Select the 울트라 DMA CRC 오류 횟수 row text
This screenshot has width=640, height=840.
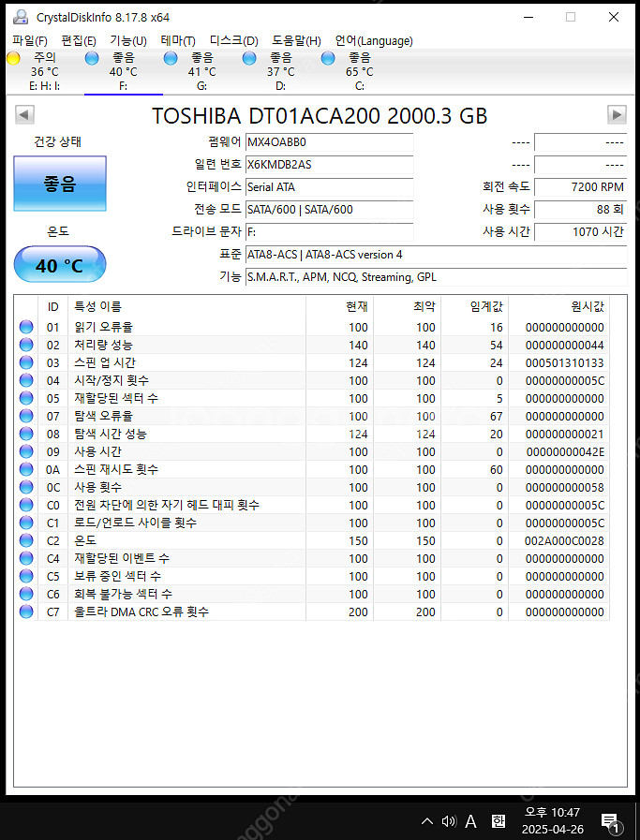[141, 612]
